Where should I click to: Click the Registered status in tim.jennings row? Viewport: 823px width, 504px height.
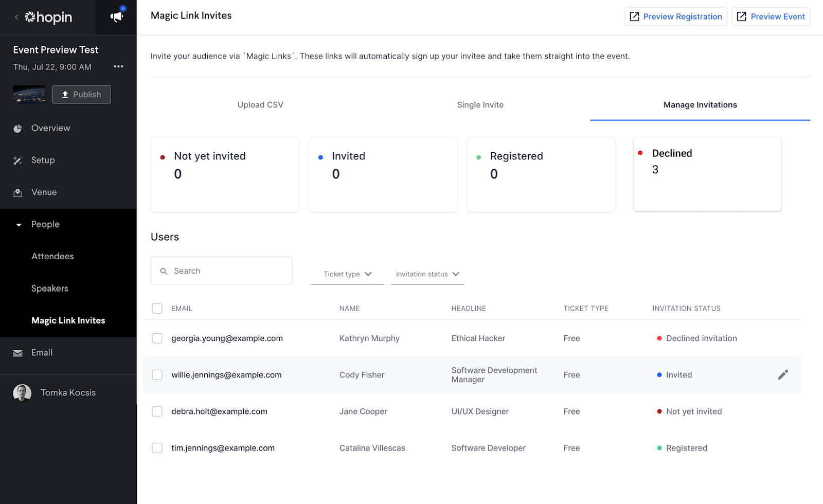tap(687, 448)
